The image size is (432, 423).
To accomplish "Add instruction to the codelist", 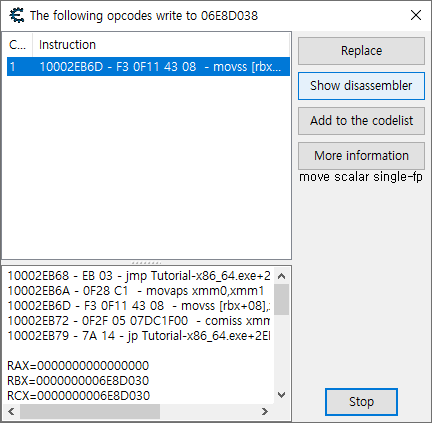I will tap(361, 121).
